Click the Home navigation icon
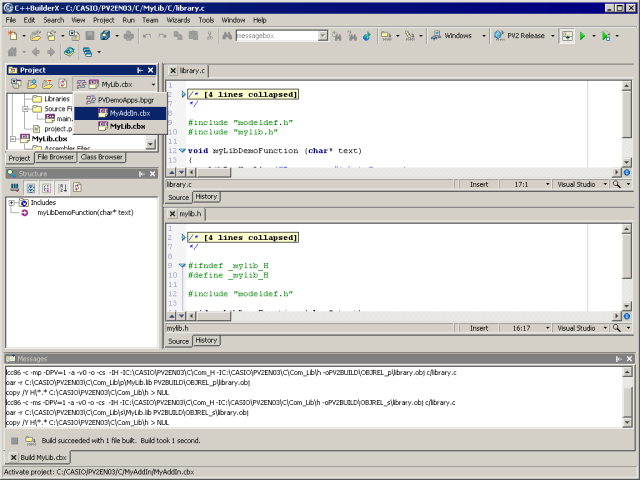The image size is (640, 480). [13, 52]
